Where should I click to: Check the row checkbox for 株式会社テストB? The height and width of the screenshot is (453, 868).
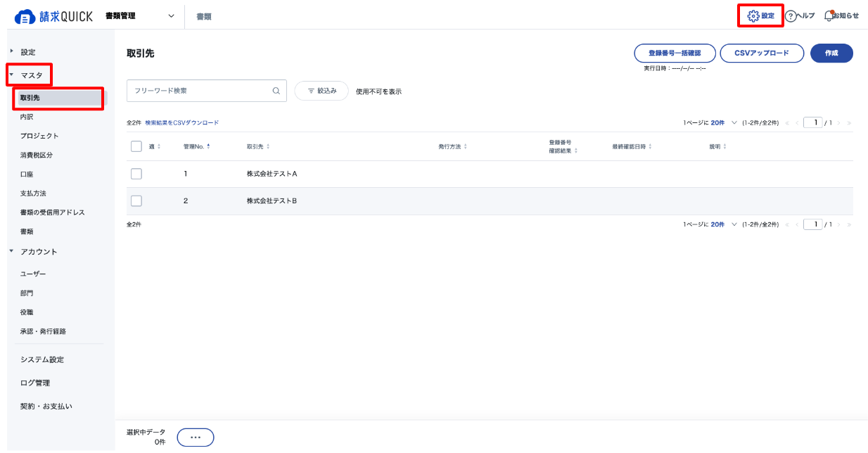coord(136,200)
